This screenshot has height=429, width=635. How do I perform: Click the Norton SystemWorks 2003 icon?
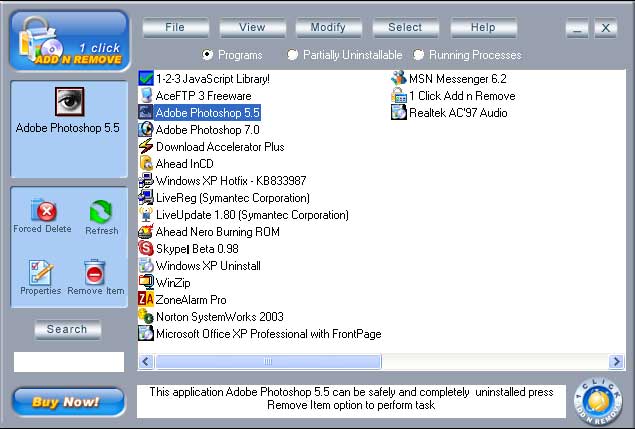click(146, 316)
